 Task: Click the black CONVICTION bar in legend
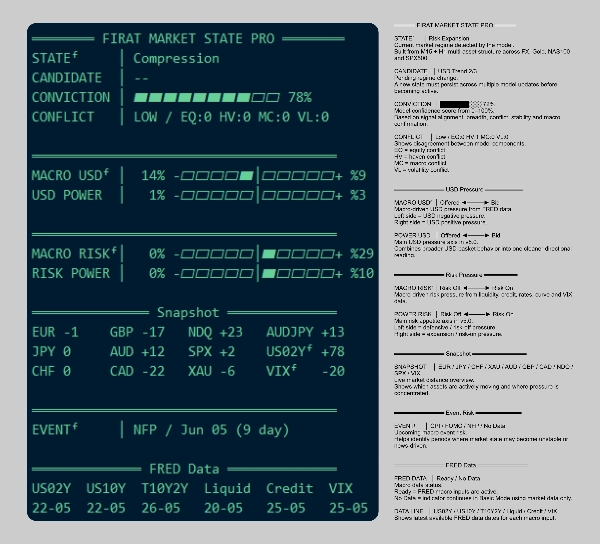point(454,104)
